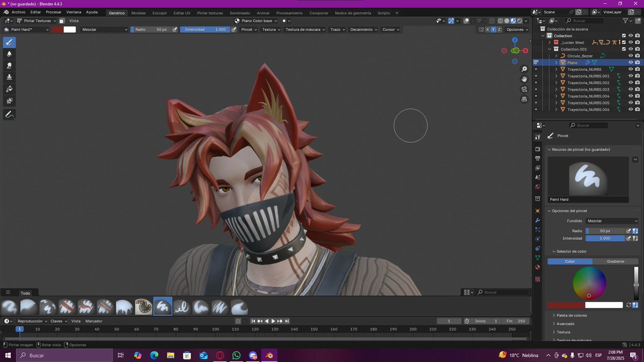Open the World properties tab
The width and height of the screenshot is (644, 362).
tap(538, 187)
